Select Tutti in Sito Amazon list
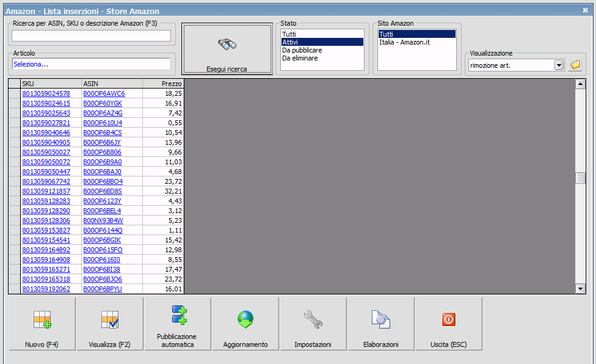 point(417,34)
